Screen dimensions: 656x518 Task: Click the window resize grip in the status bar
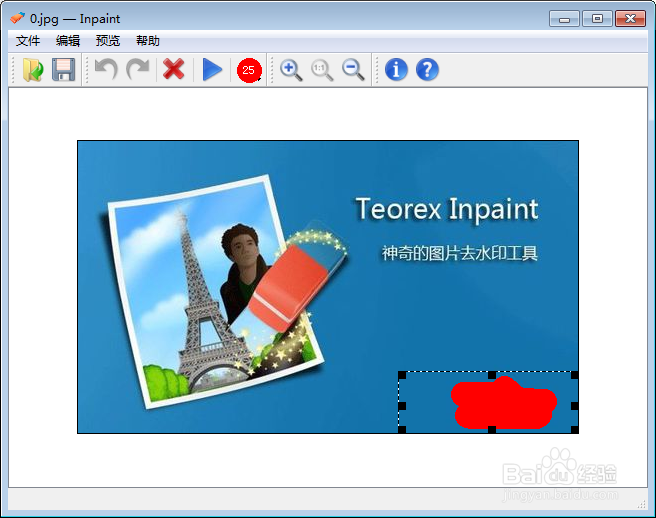point(641,505)
